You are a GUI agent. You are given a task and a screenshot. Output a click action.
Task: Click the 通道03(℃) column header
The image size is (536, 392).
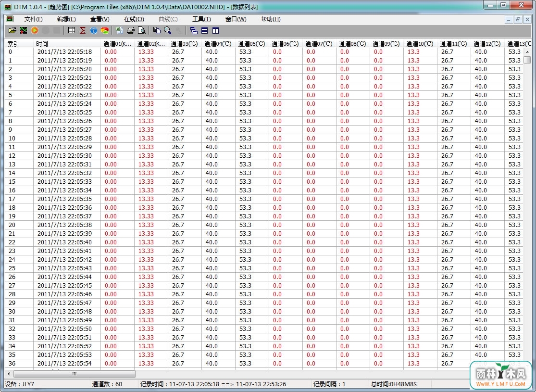(185, 44)
